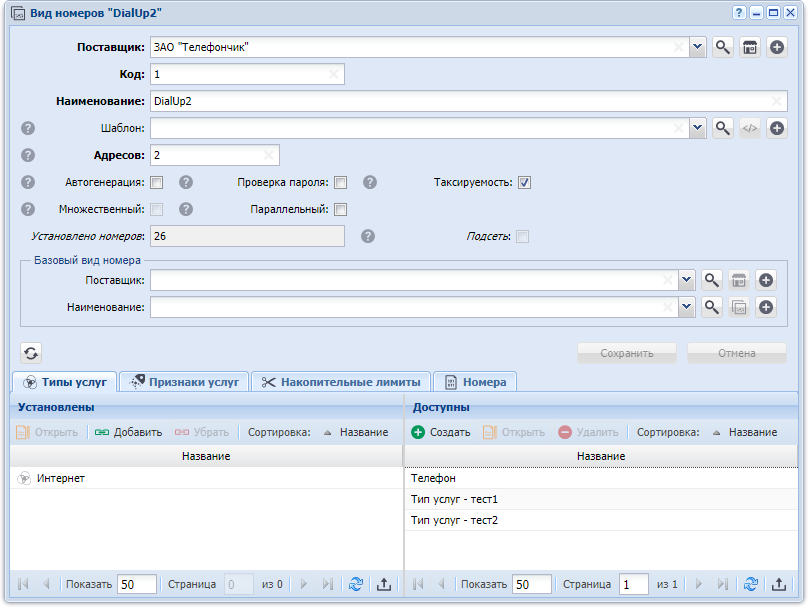Open the window help question-mark icon in title bar
808x607 pixels.
[x=739, y=13]
